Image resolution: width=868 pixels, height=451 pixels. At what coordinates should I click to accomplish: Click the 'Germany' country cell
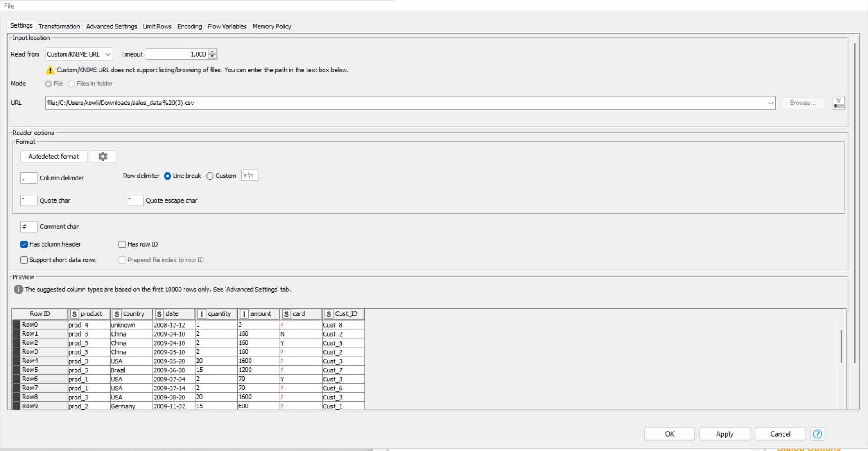click(x=131, y=406)
